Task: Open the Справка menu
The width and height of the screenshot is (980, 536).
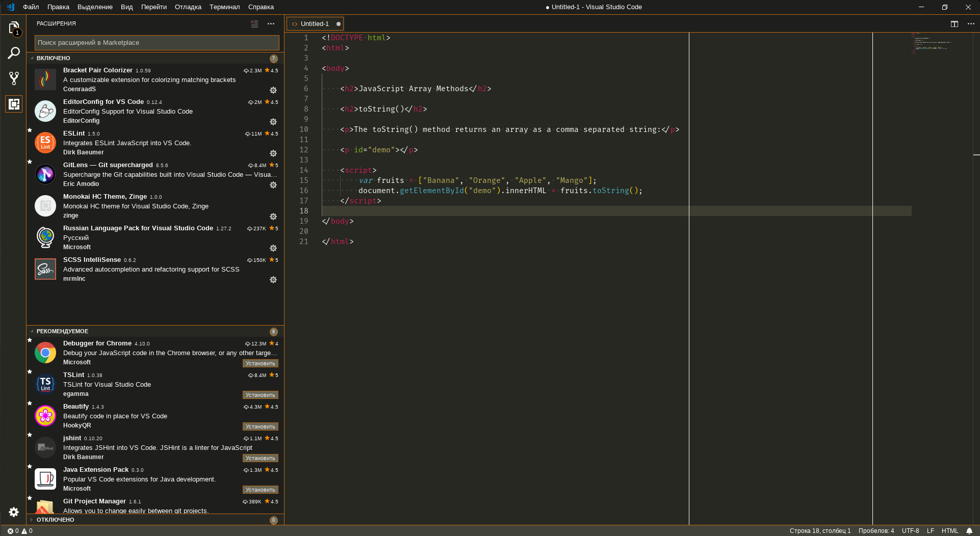Action: (261, 7)
